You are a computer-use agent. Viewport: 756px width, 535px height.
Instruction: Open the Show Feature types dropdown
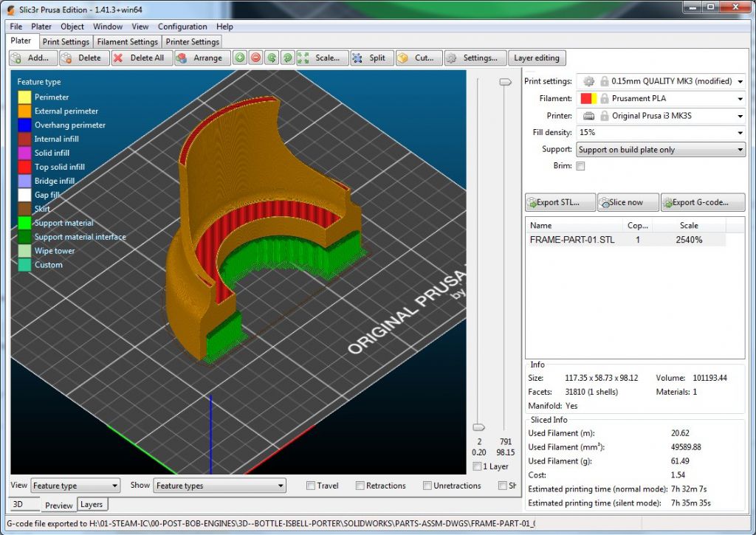[220, 486]
